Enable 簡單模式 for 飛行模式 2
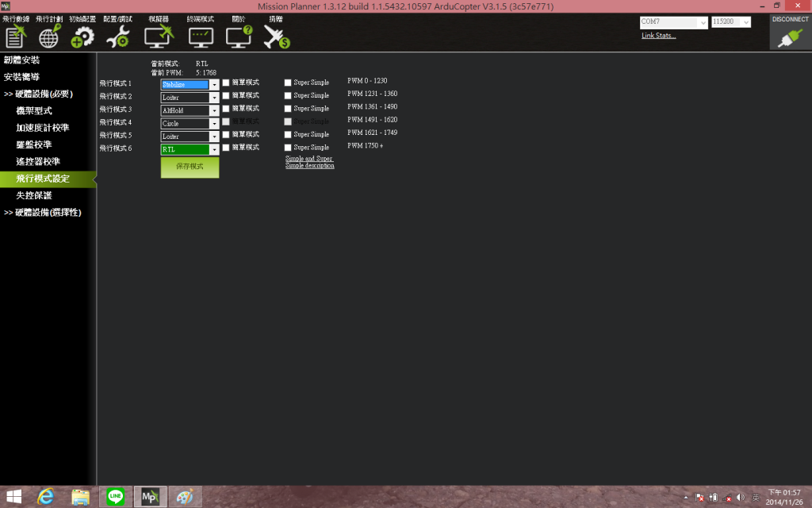 tap(226, 95)
